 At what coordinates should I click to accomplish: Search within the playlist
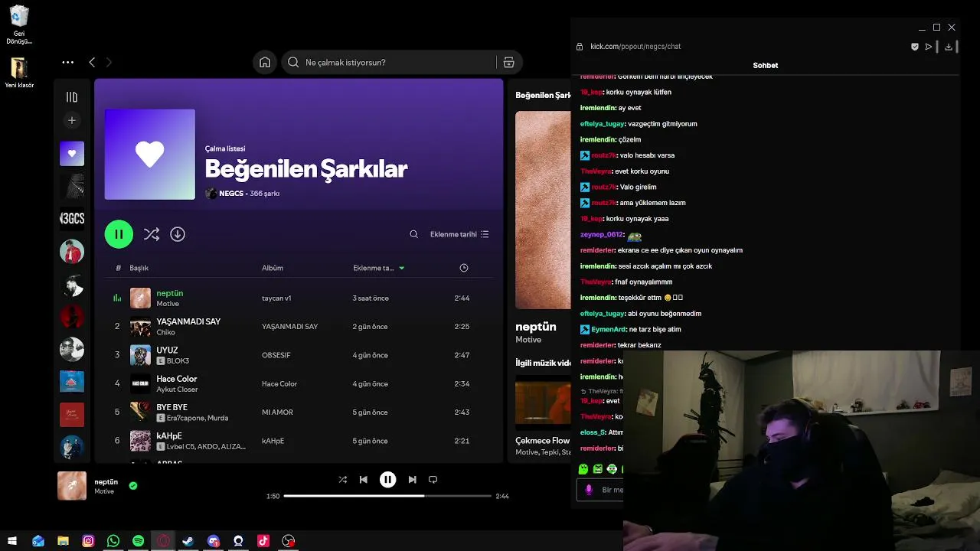pos(414,234)
